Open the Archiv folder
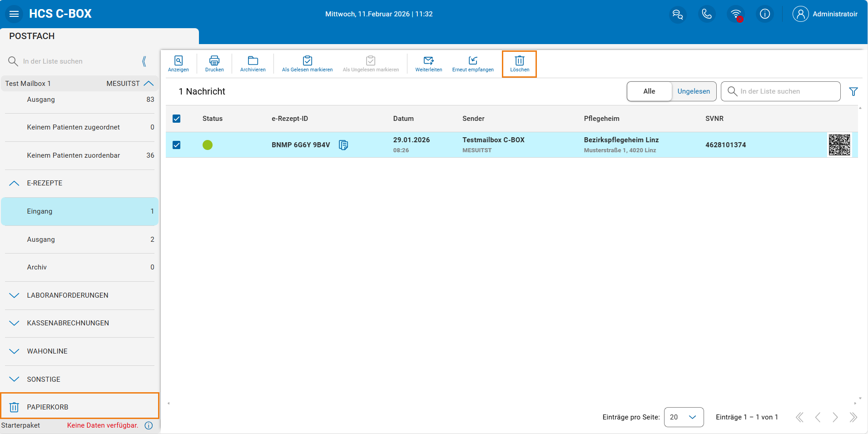 [80, 267]
